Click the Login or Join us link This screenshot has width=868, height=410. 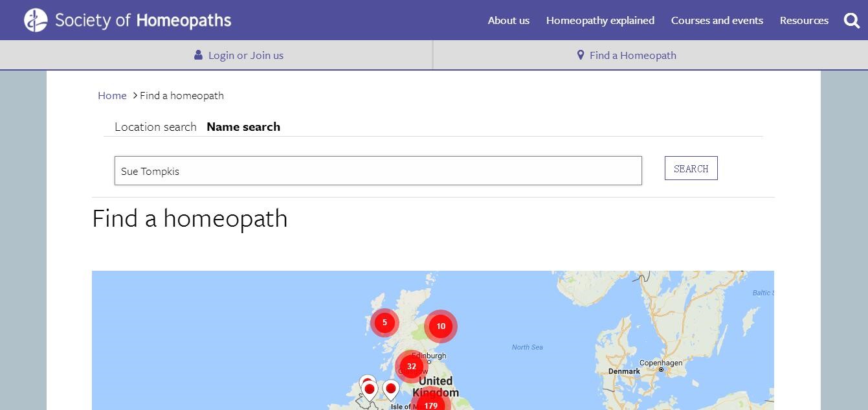click(x=245, y=56)
